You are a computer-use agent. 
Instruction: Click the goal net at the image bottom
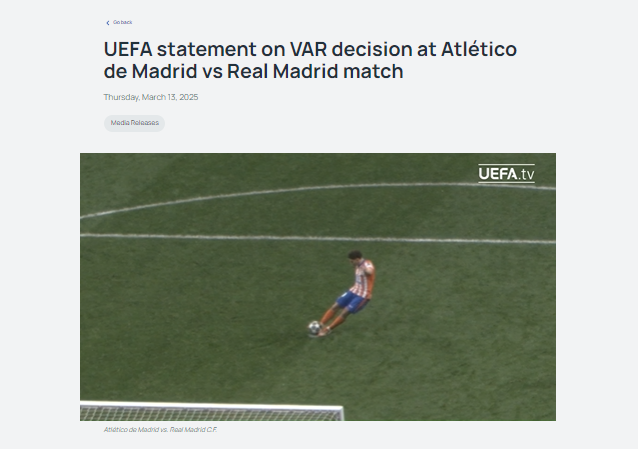(210, 412)
